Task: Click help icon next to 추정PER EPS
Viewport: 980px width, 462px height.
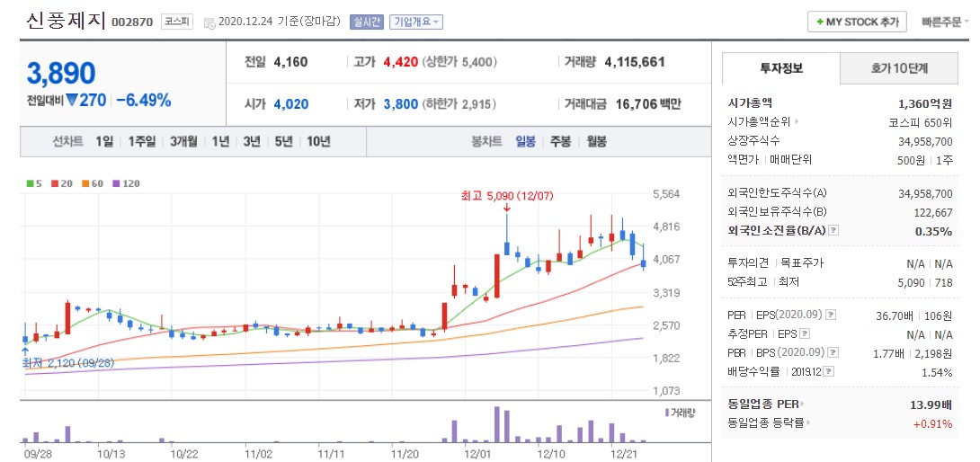Action: click(x=805, y=333)
